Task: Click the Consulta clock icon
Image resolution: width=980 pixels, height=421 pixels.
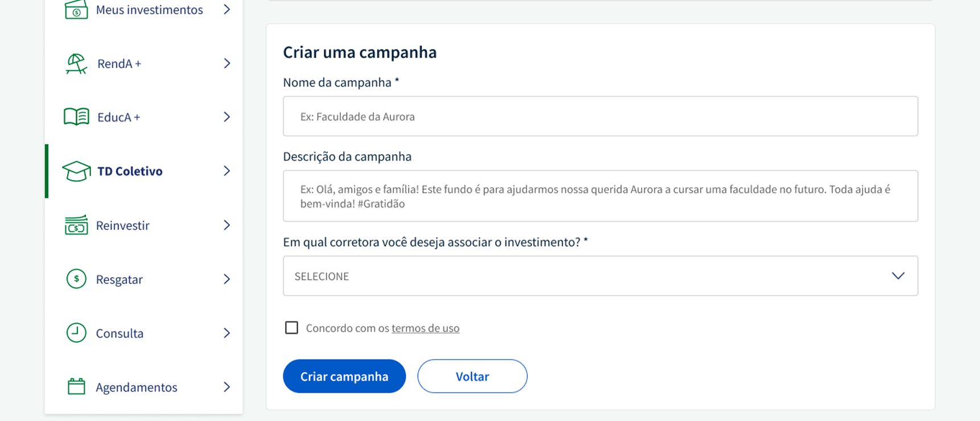Action: pyautogui.click(x=76, y=333)
